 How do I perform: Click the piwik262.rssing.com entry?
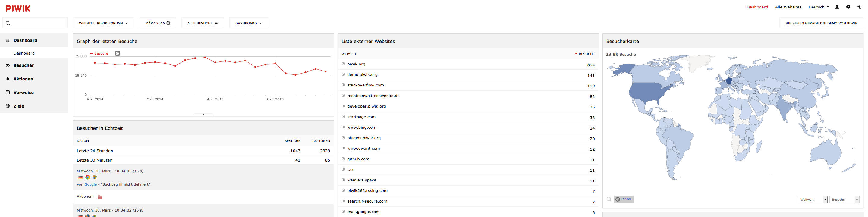[367, 190]
